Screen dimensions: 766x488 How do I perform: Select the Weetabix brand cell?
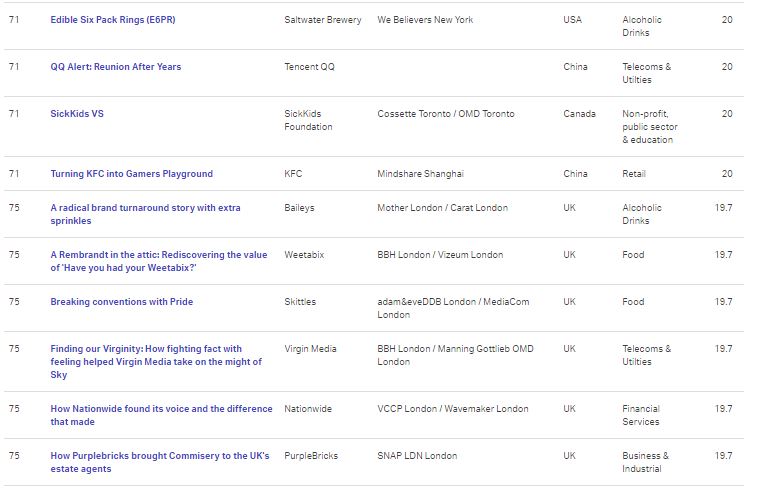pyautogui.click(x=304, y=255)
